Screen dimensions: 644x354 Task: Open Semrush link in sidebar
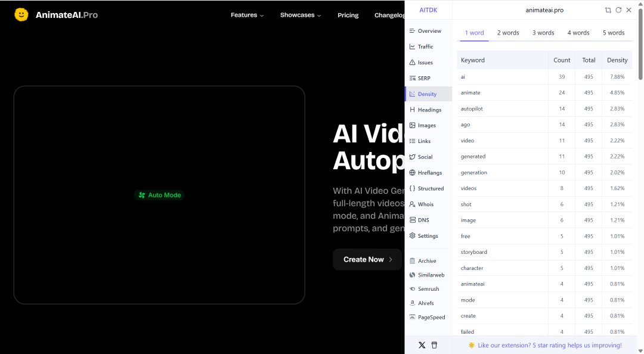tap(428, 288)
